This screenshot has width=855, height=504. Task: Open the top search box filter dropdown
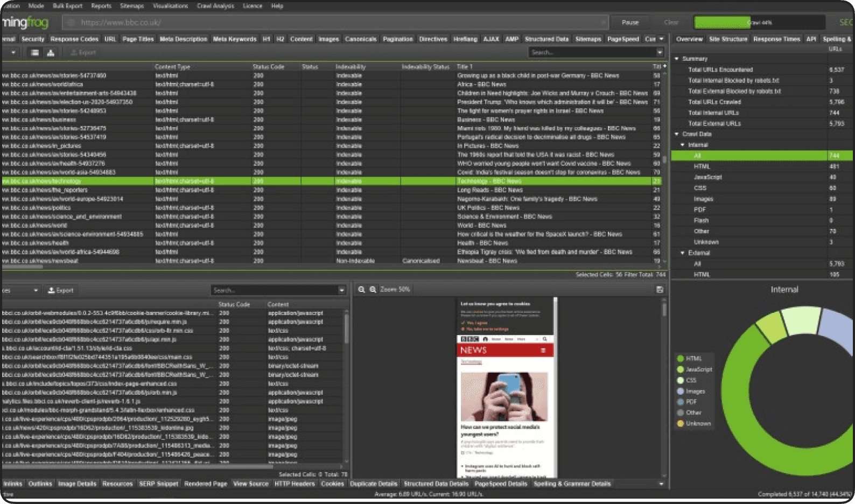coord(660,53)
